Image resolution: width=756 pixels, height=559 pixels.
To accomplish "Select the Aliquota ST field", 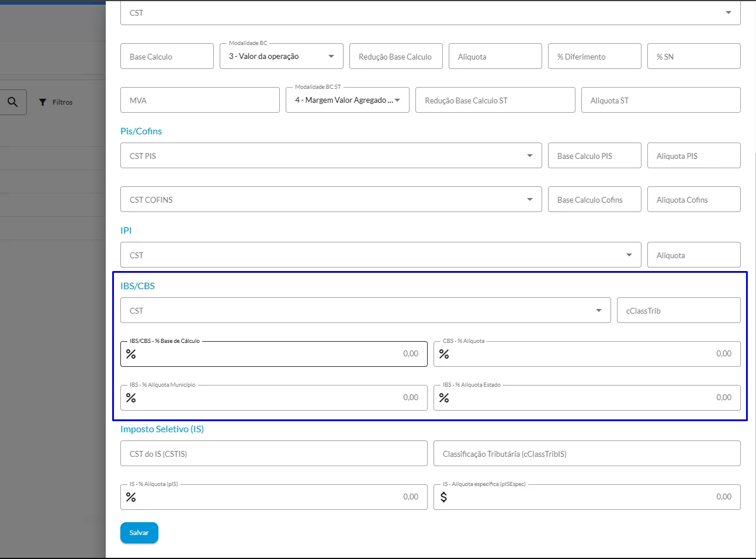I will (x=661, y=100).
